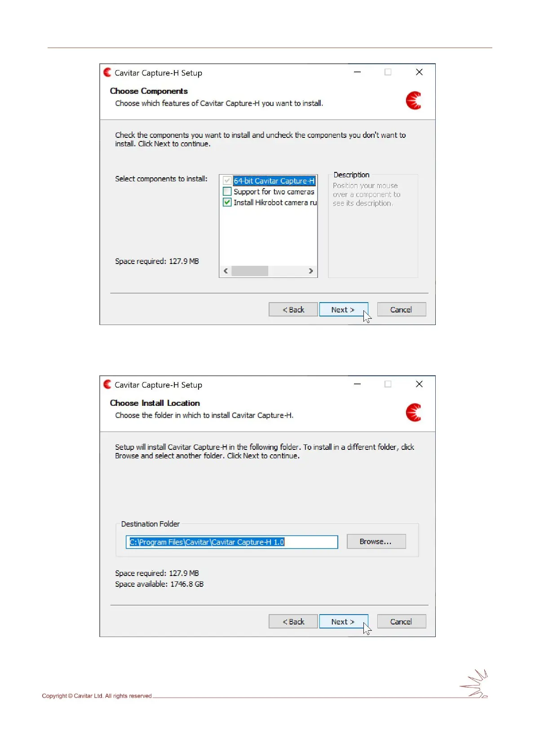Click the horizontal scrollbar thumb in component list
Viewport: 535px width, 756px height.
coord(250,271)
